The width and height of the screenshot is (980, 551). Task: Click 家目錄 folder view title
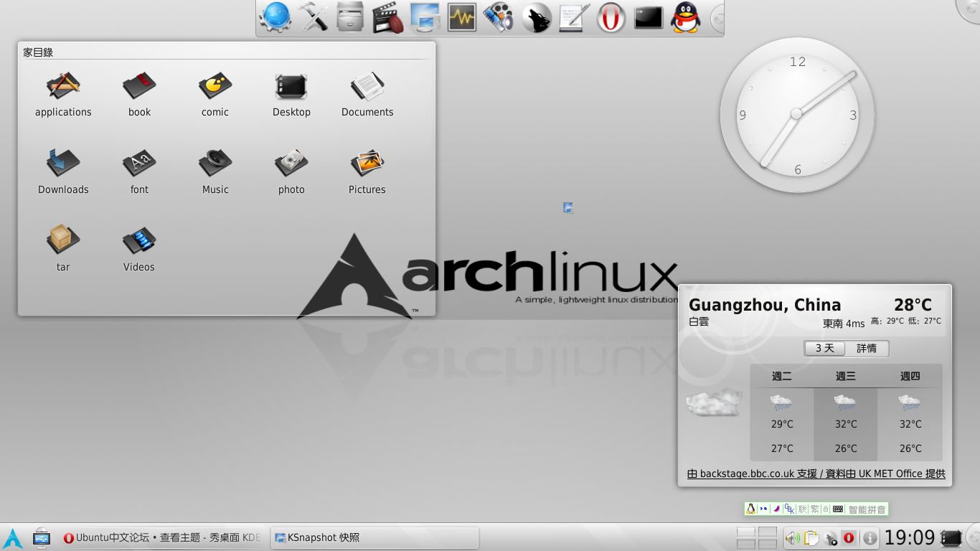38,52
